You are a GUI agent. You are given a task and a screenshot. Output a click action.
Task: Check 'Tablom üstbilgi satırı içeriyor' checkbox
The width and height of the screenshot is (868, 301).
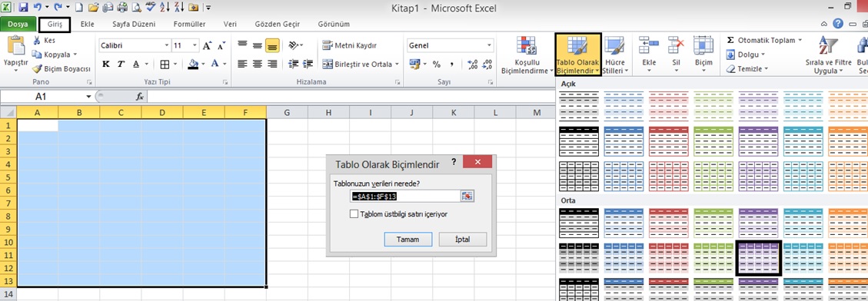[354, 213]
